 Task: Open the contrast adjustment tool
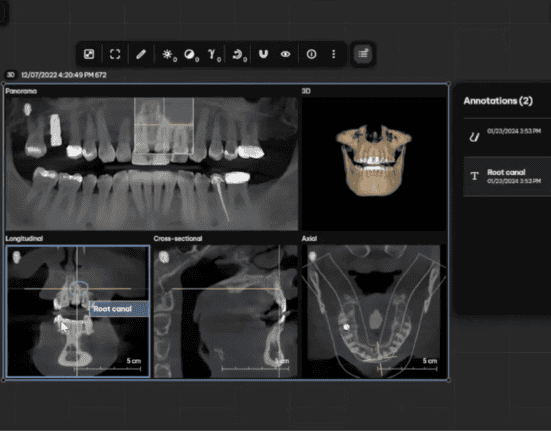tap(191, 54)
